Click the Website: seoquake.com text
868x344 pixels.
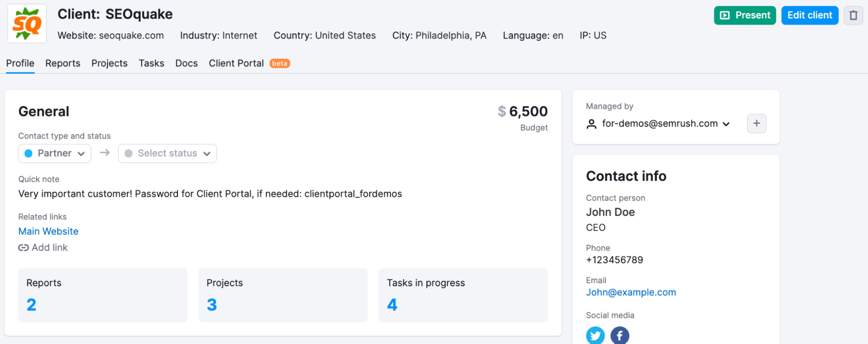tap(111, 36)
